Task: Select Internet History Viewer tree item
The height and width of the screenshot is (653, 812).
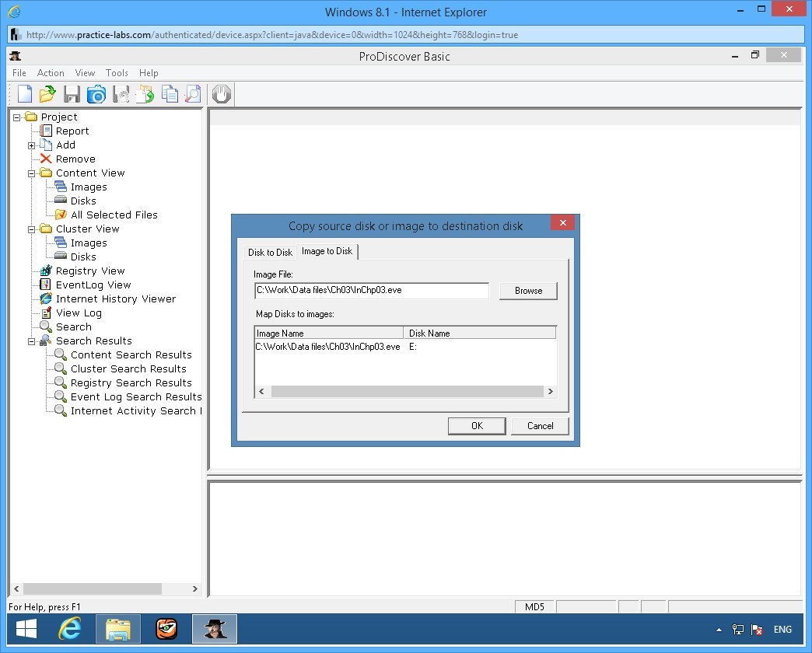Action: tap(115, 299)
